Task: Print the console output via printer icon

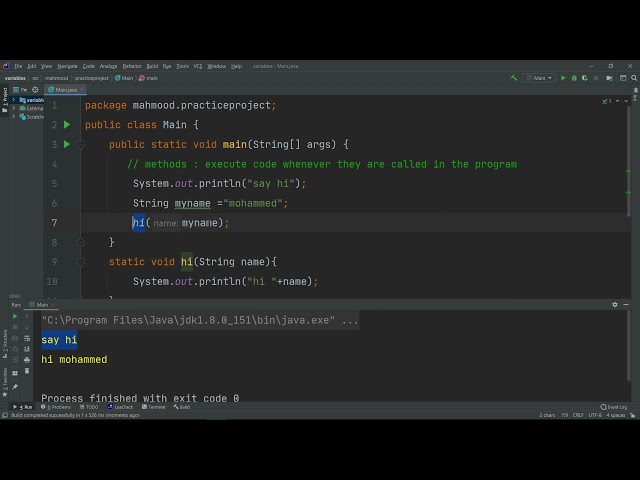Action: click(27, 360)
